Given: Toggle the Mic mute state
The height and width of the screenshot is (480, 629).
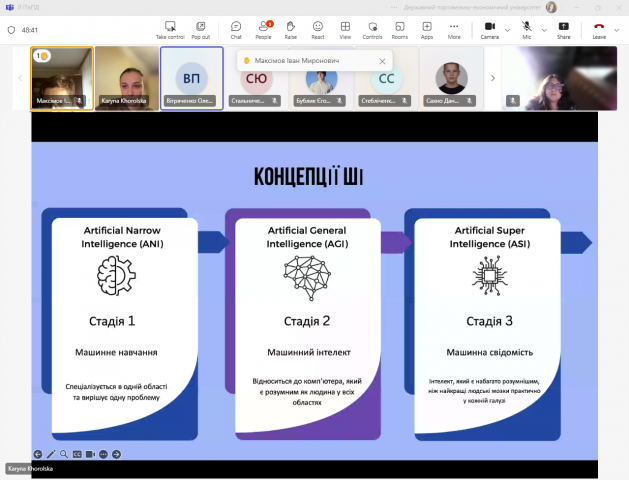Looking at the screenshot, I should (526, 29).
